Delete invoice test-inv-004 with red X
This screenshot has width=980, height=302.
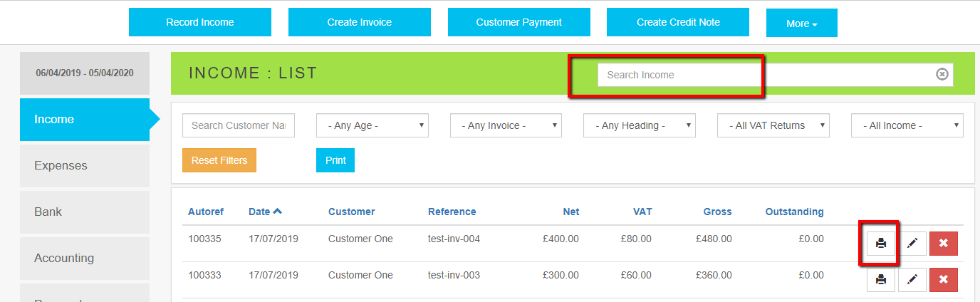pos(944,244)
